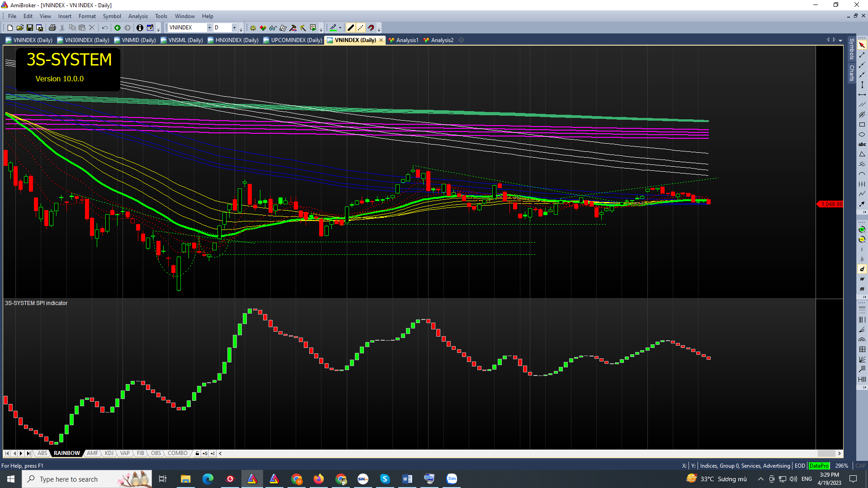Toggle the monthly 'm' interval button
This screenshot has height=488, width=868.
coord(862,289)
